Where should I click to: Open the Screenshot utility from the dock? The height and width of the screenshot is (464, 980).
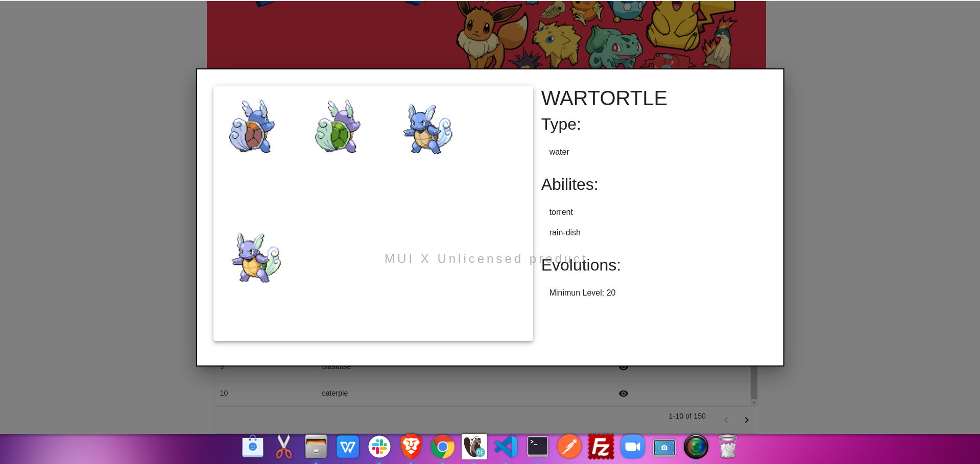[664, 447]
